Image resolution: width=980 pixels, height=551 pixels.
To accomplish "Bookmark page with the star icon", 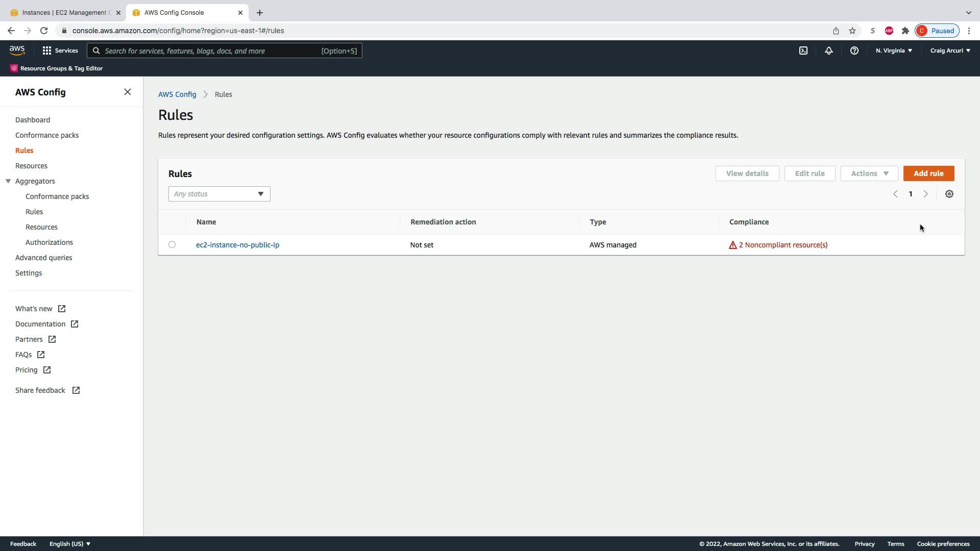I will tap(852, 31).
